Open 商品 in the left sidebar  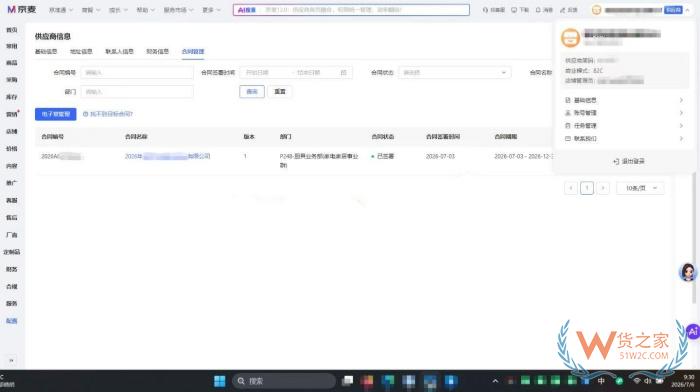[12, 63]
